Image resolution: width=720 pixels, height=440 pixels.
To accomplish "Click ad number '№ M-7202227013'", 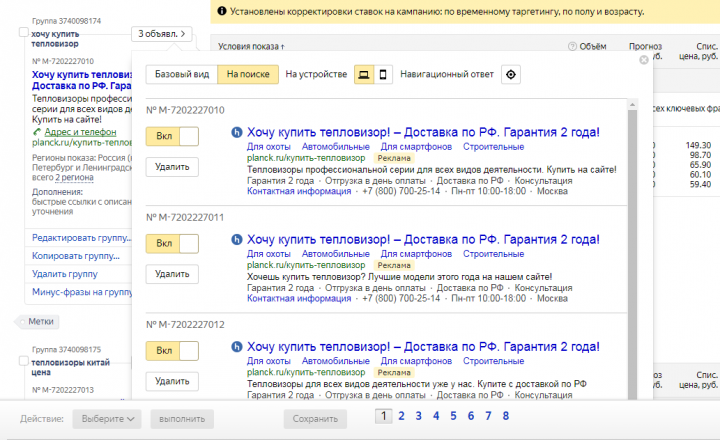I will (63, 390).
